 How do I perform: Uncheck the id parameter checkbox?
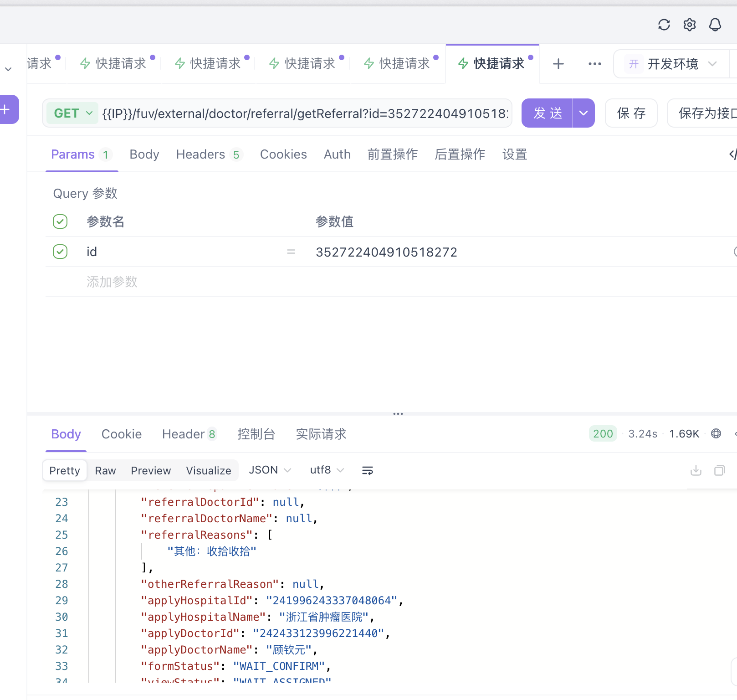pyautogui.click(x=60, y=252)
